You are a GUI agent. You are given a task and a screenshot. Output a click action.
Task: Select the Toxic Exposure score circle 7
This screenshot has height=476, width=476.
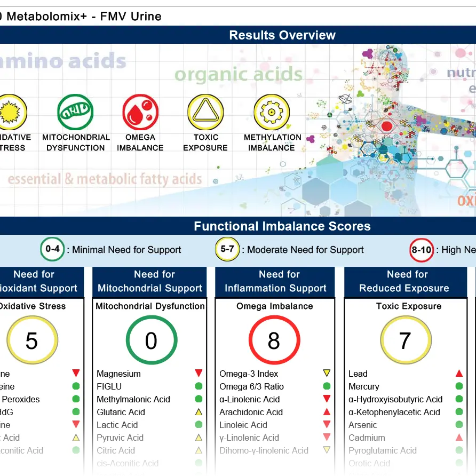[x=405, y=340]
